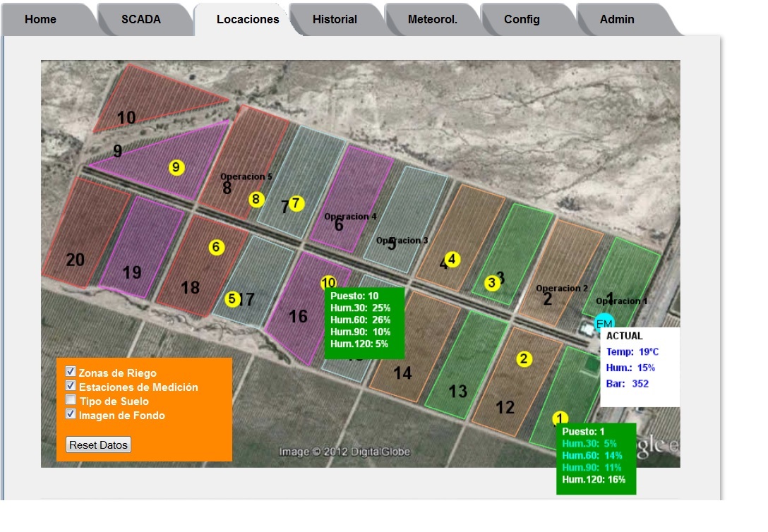The image size is (768, 532).
Task: Select yellow station marker 3
Action: 492,283
